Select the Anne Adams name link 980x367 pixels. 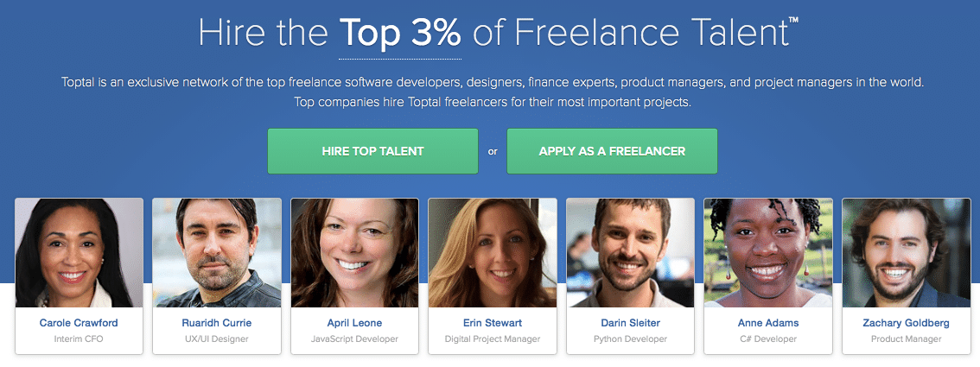pos(768,323)
